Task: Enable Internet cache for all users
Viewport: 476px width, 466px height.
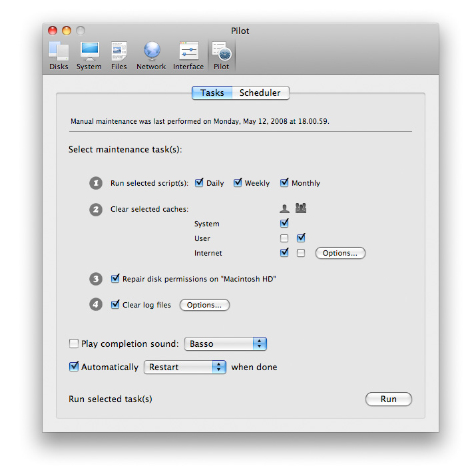Action: 301,253
